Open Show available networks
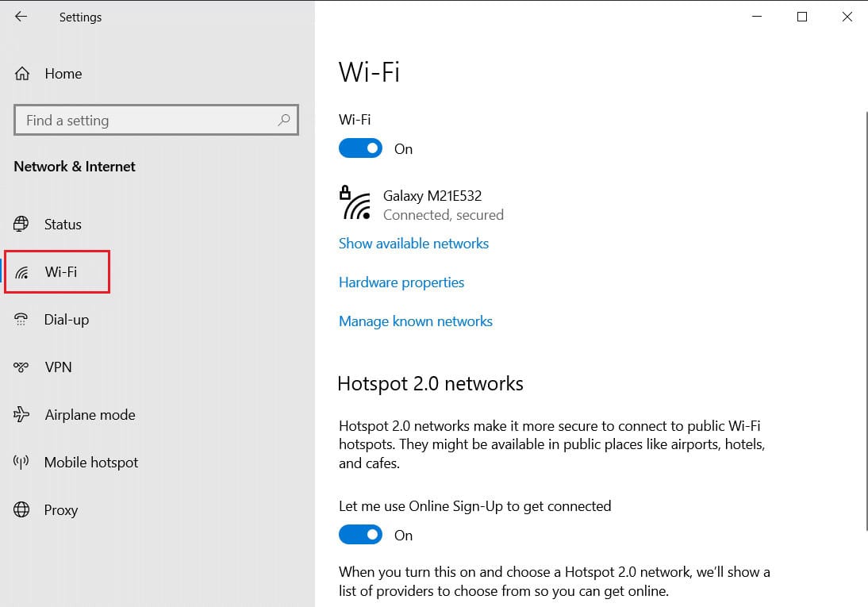The width and height of the screenshot is (868, 607). point(413,244)
